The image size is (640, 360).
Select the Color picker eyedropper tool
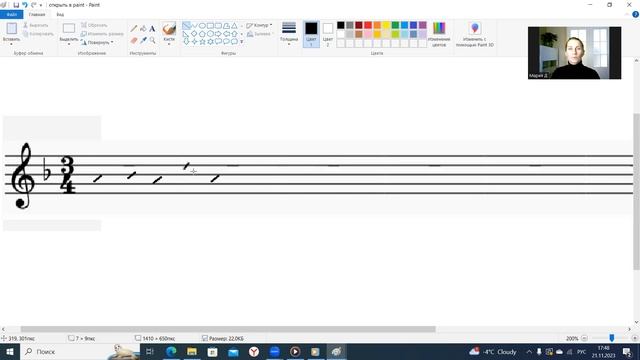pos(143,40)
